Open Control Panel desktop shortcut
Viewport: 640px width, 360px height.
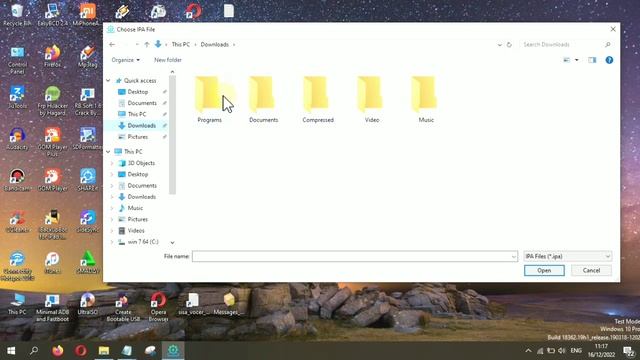coord(17,60)
